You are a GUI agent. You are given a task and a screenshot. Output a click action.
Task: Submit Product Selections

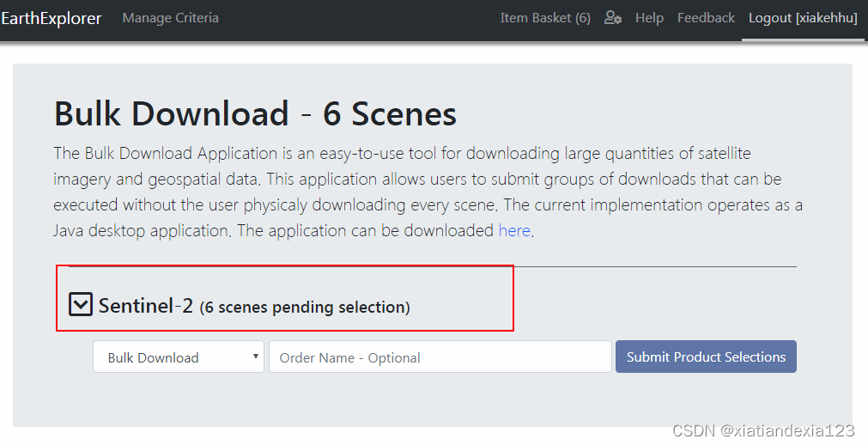pos(706,357)
